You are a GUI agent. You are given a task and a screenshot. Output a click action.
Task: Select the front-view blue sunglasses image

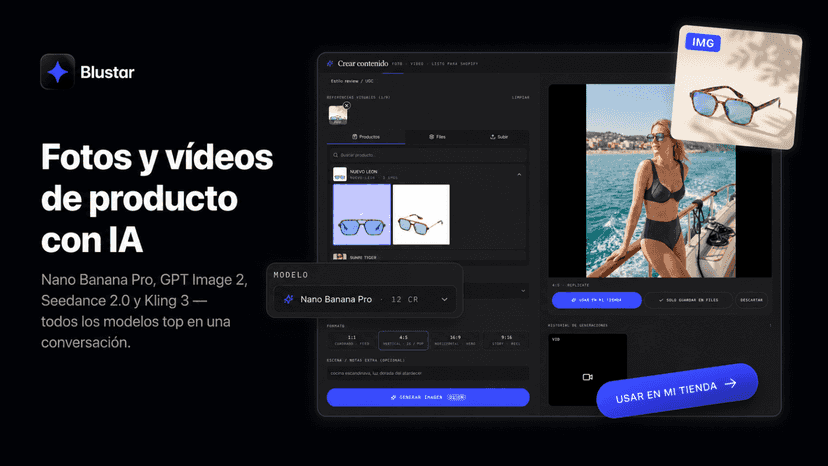pos(362,215)
